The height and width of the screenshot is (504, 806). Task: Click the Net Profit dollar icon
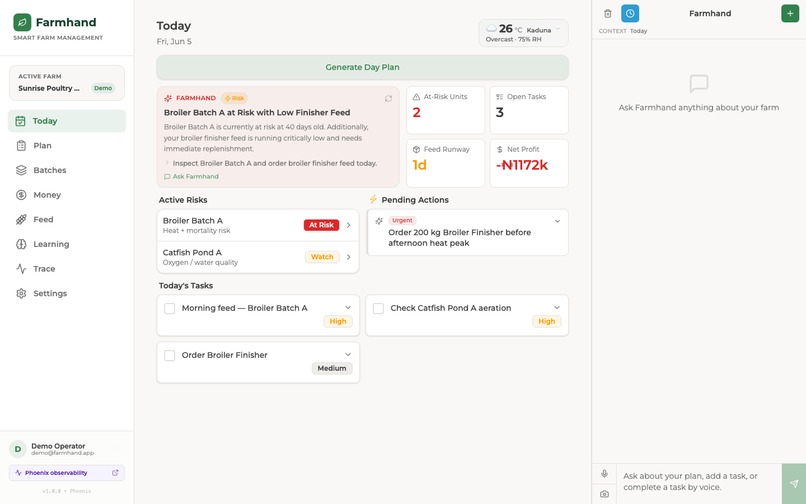500,149
